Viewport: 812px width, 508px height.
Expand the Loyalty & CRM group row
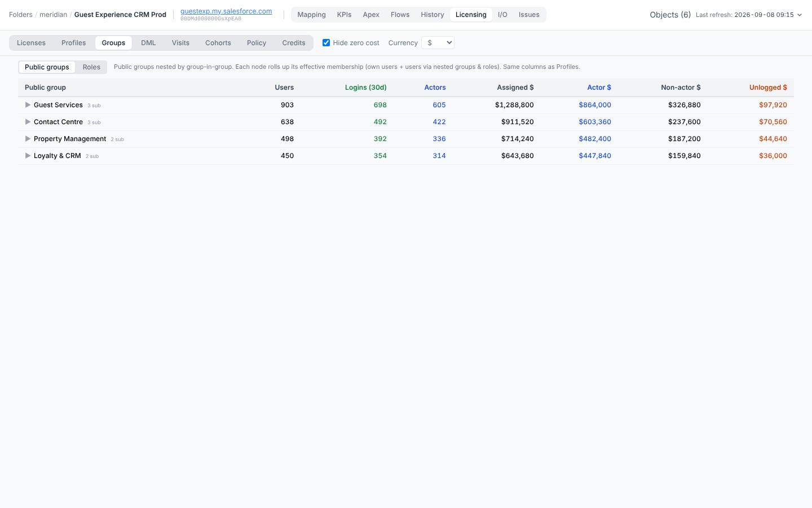point(28,156)
